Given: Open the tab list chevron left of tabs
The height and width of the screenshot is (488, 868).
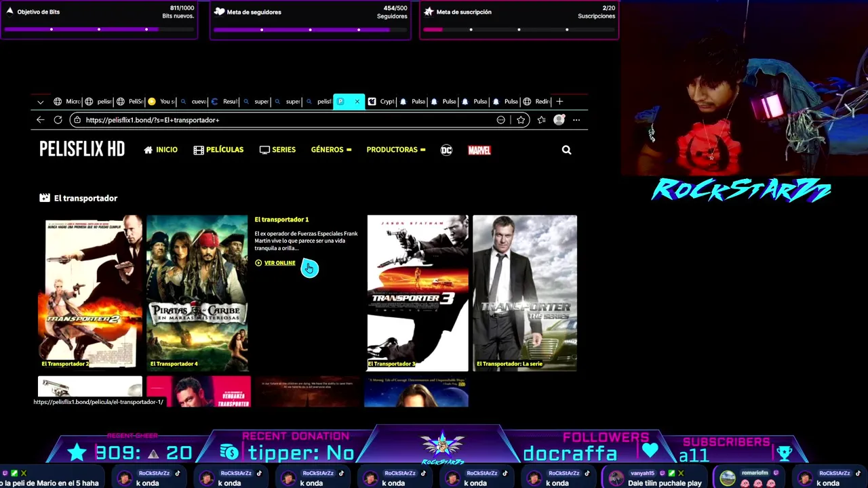Looking at the screenshot, I should click(x=40, y=102).
